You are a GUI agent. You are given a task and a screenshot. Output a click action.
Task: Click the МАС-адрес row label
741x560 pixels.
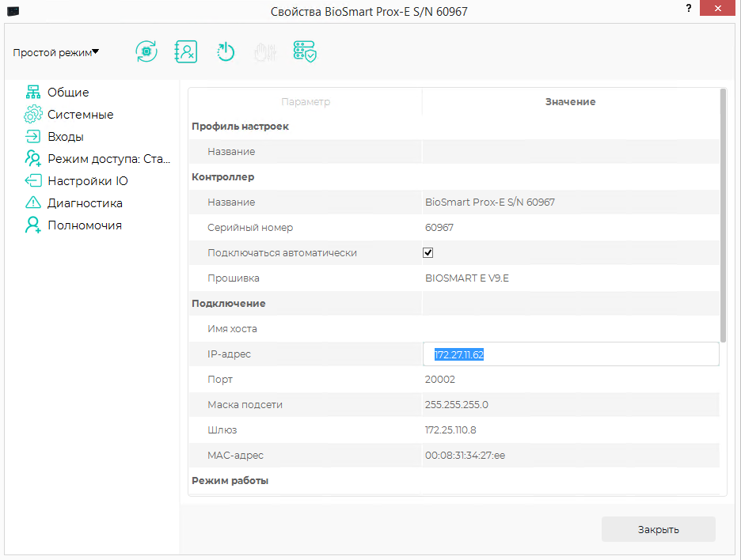point(235,455)
